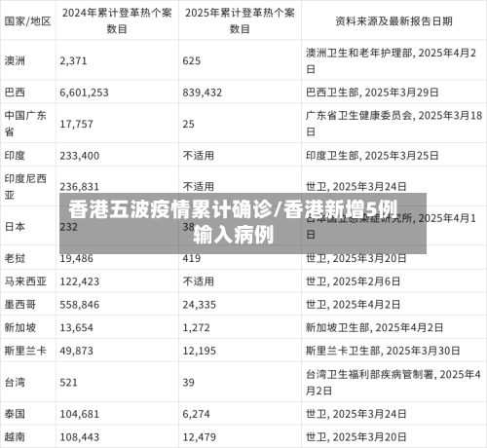
Task: Click source cell '新加坡卫生部, 2025年4月2日'
Action: (x=374, y=327)
